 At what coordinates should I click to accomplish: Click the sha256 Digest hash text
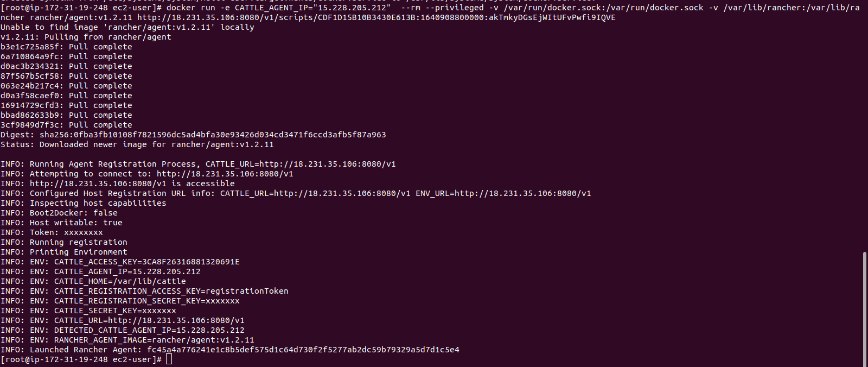[x=213, y=135]
